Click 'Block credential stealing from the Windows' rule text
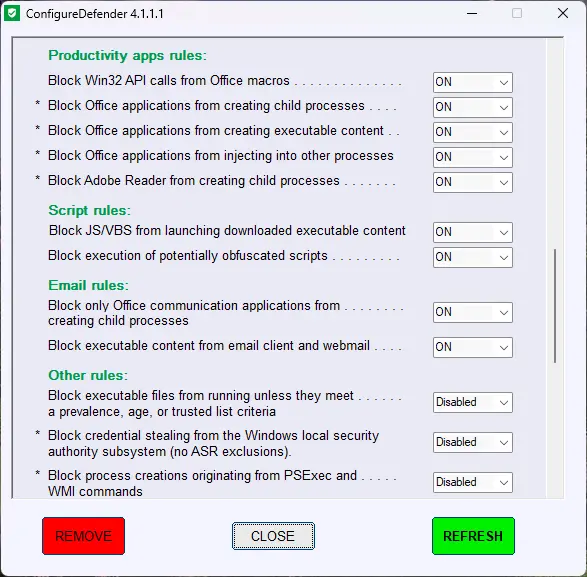The image size is (587, 577). pos(213,444)
